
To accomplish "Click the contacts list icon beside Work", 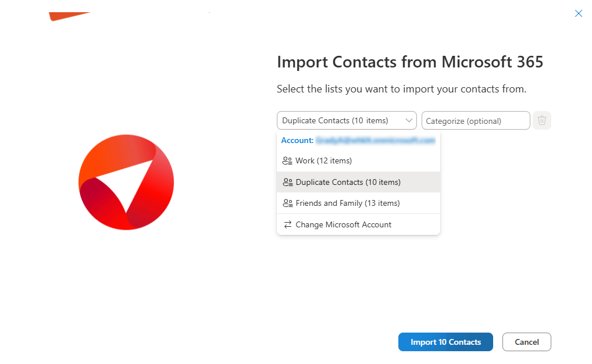I will 287,160.
